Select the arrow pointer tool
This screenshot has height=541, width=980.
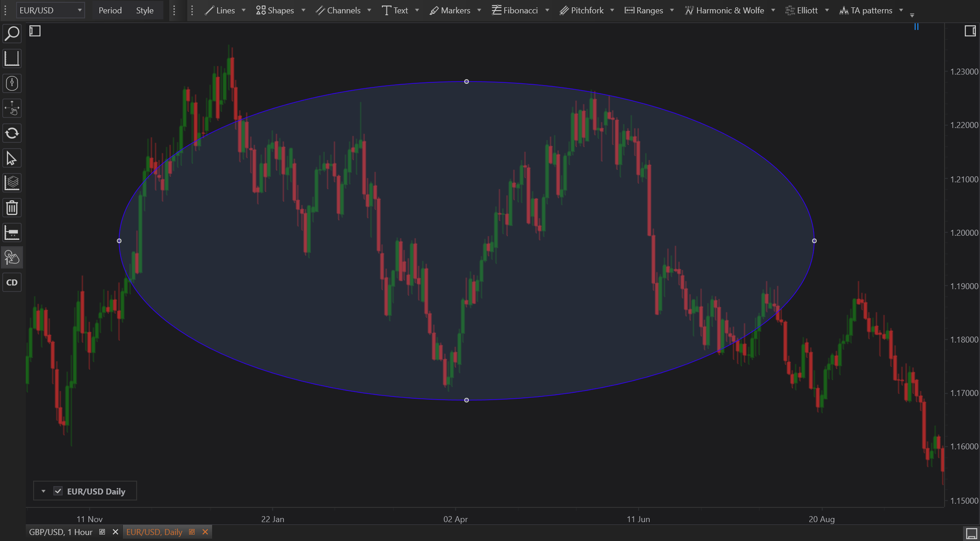(x=12, y=158)
